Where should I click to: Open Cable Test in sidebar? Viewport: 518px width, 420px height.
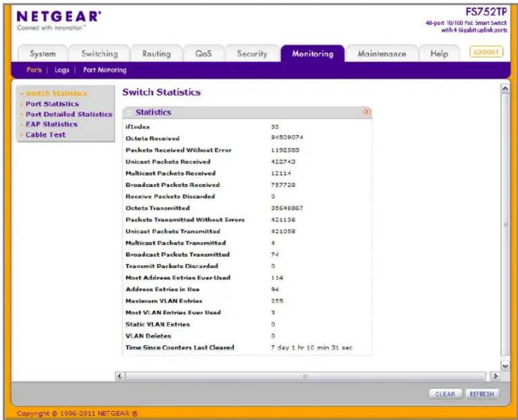tap(45, 134)
